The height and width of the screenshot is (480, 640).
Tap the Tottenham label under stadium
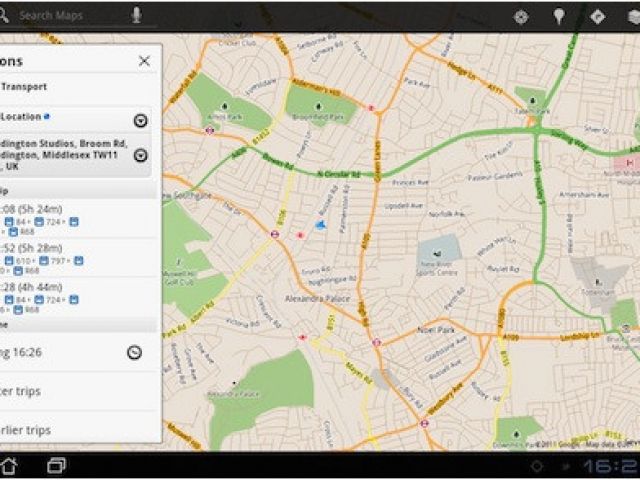(x=598, y=292)
